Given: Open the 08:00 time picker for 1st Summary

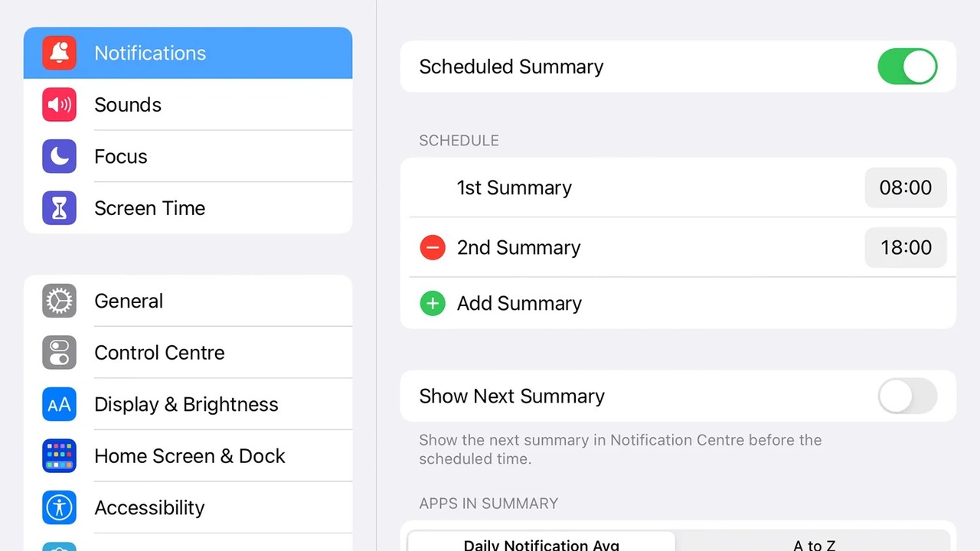Looking at the screenshot, I should (x=906, y=187).
